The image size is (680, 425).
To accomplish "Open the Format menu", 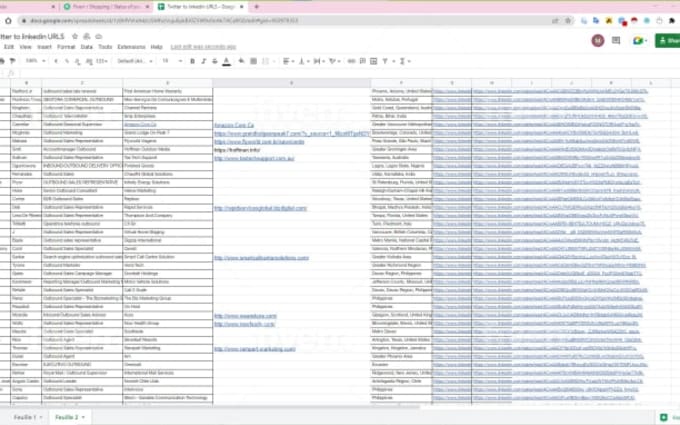I will point(66,47).
